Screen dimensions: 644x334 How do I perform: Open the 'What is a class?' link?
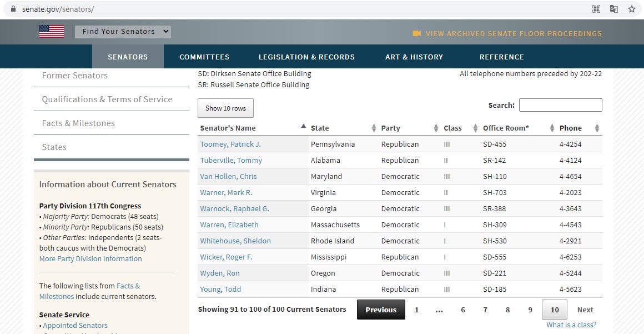(571, 325)
